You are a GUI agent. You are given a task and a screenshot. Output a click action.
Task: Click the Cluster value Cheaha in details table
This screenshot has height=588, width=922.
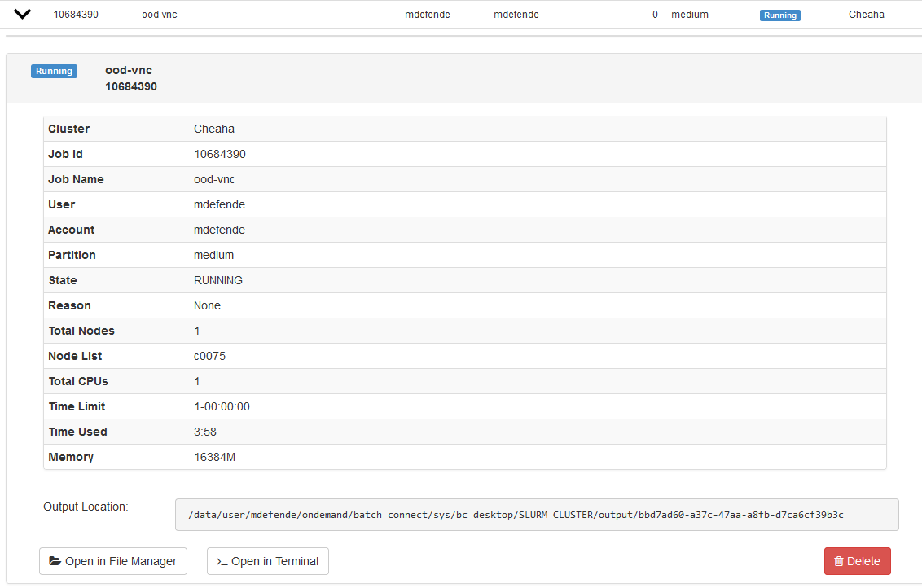[213, 129]
